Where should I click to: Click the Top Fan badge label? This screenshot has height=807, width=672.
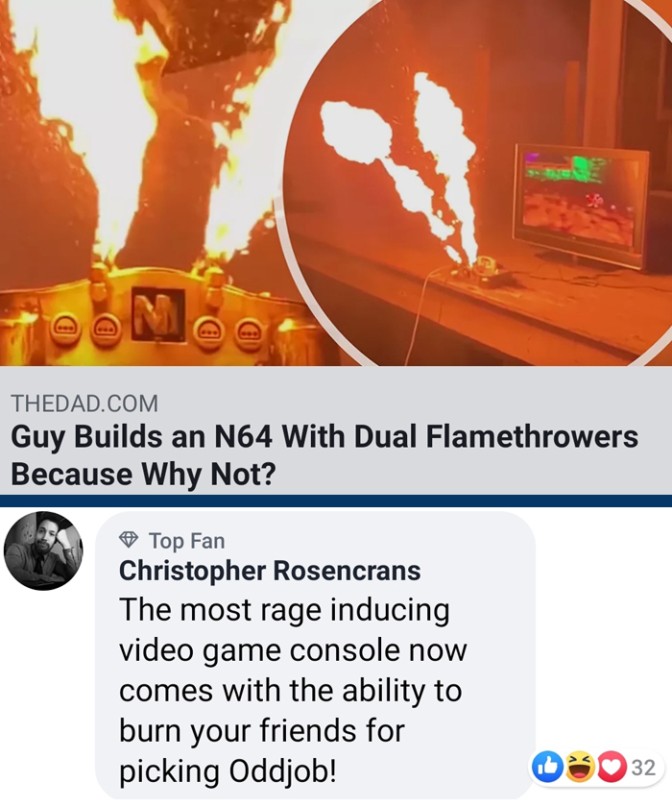point(187,540)
